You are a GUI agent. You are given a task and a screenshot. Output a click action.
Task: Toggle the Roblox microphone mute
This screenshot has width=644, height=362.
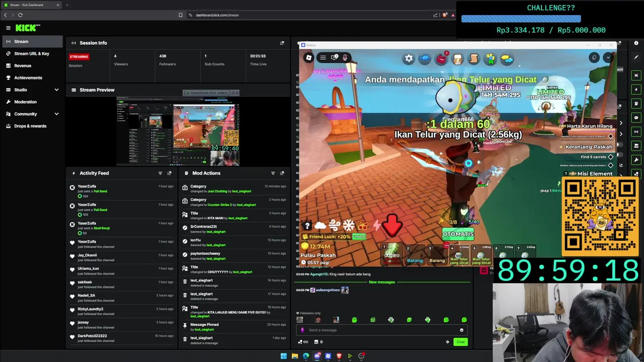tap(345, 58)
